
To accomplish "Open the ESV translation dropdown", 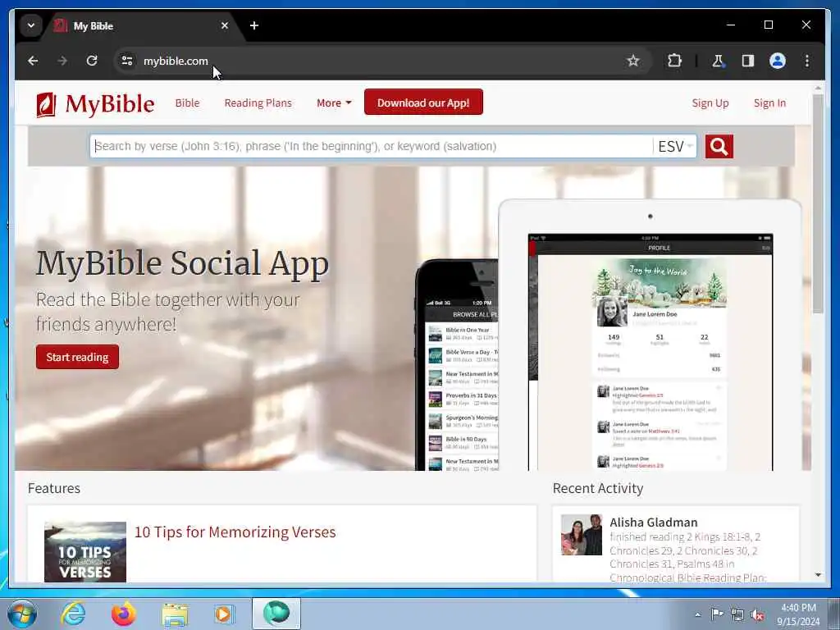I will click(675, 146).
